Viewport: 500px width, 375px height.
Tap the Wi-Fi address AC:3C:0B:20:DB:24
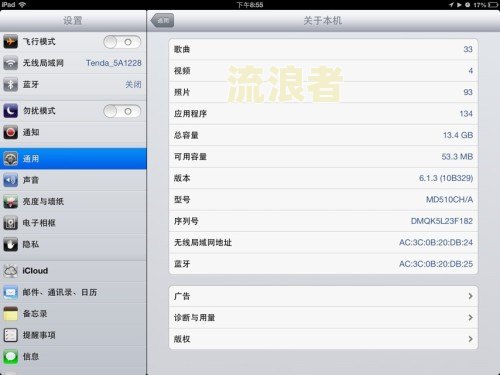click(436, 242)
